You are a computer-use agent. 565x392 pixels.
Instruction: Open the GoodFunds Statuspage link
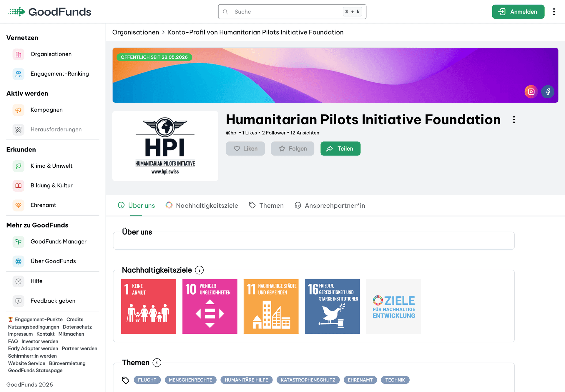click(35, 371)
